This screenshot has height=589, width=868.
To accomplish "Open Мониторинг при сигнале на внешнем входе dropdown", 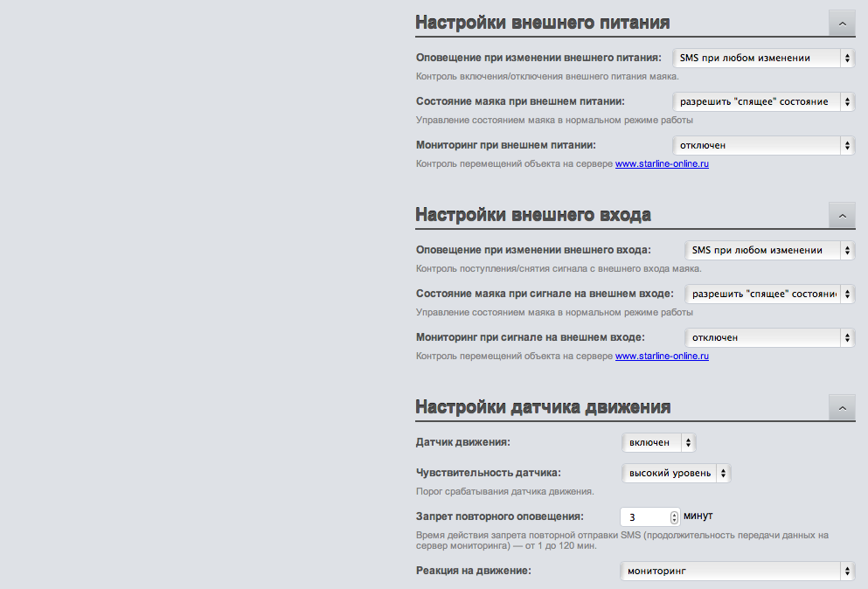I will 770,337.
